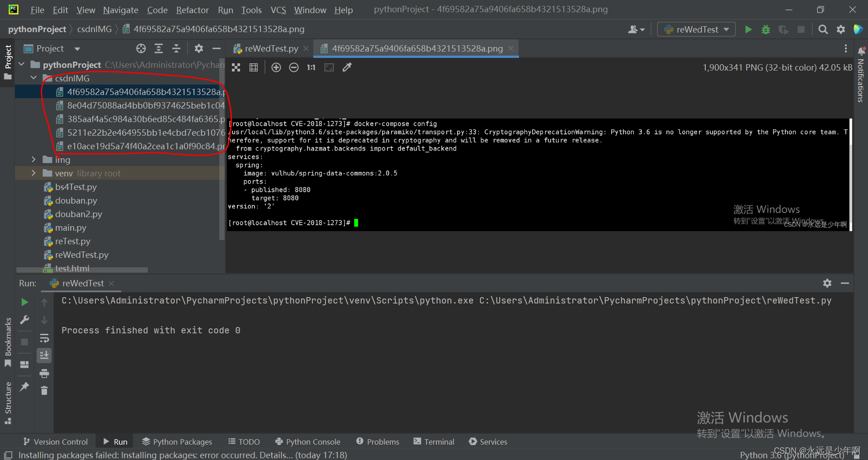868x460 pixels.
Task: Open the VCS menu
Action: [x=278, y=10]
